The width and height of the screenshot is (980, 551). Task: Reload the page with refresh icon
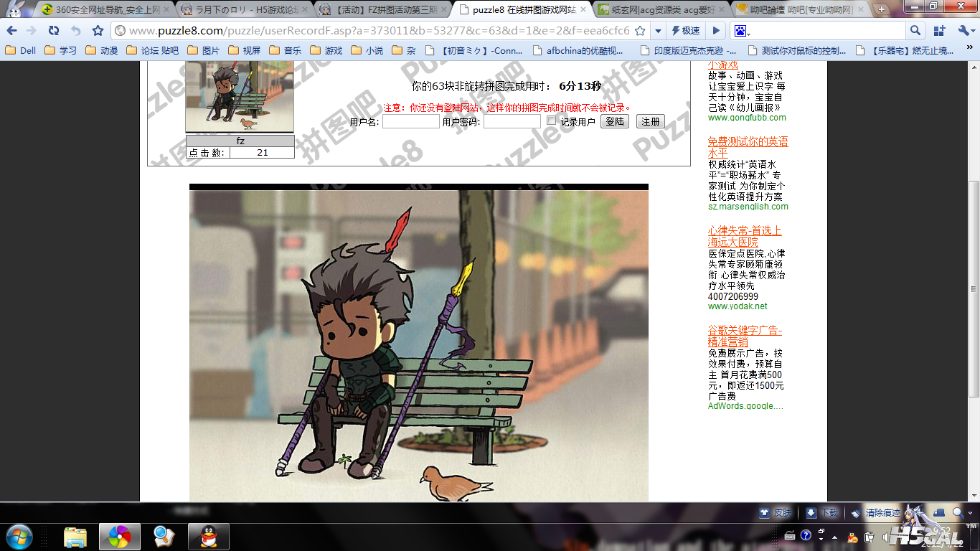point(54,31)
